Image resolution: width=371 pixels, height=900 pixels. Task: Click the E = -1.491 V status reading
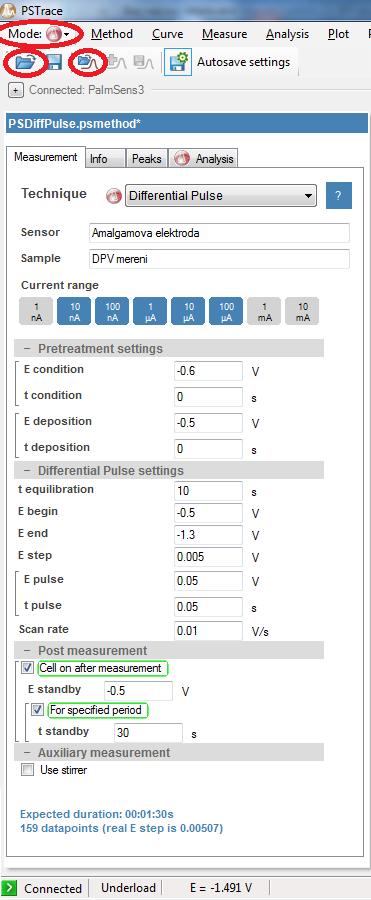point(220,888)
